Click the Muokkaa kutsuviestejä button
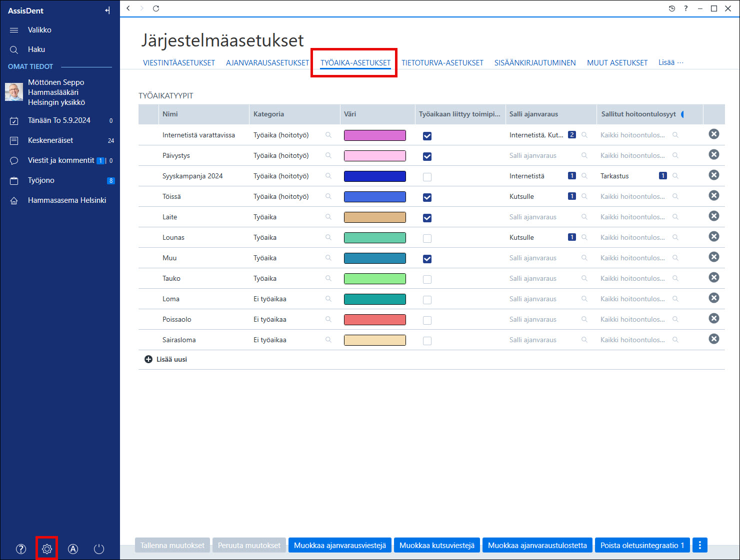Screen dimensions: 740x560 point(437,545)
